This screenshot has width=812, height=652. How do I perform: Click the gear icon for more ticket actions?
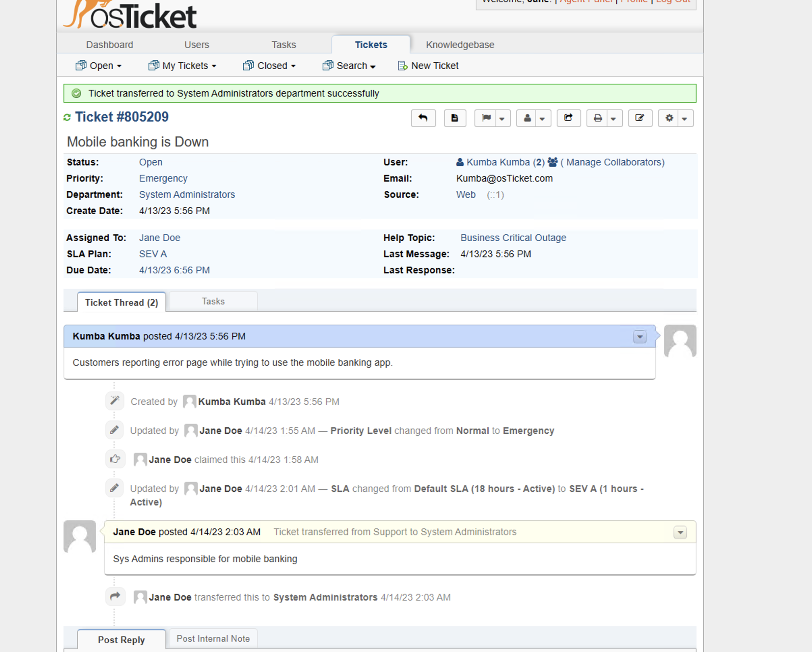tap(669, 118)
